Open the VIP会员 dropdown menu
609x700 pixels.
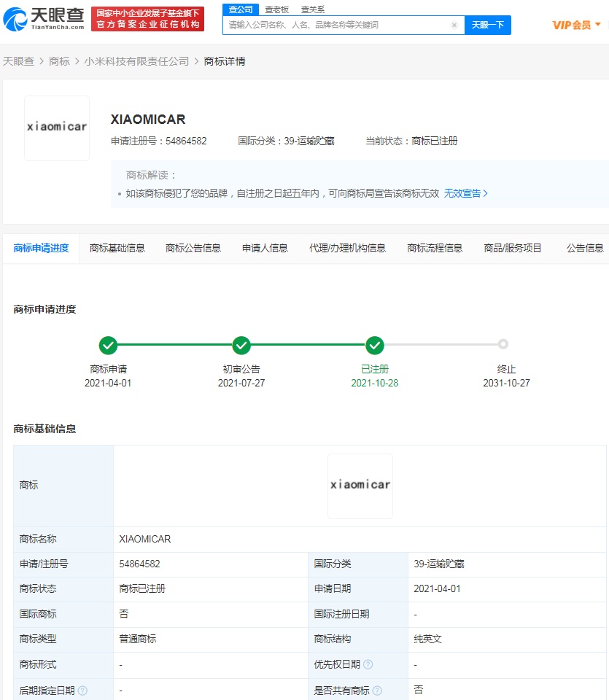577,25
